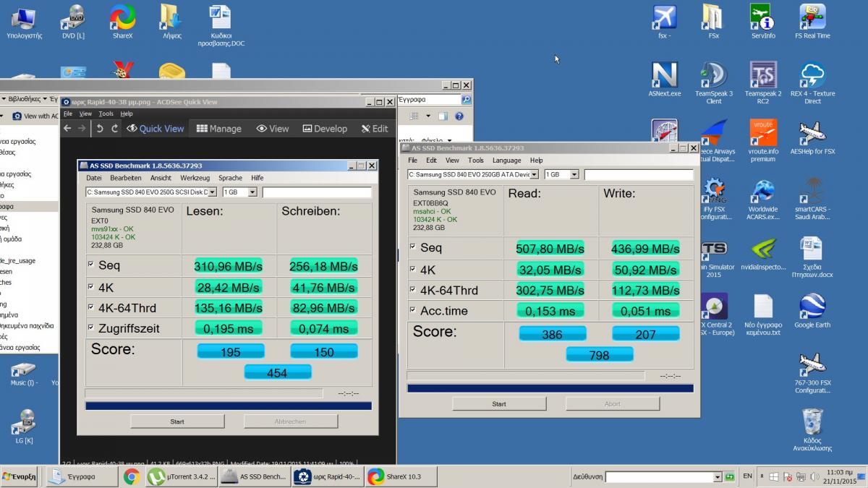Focus the taskbar address input field
The width and height of the screenshot is (868, 488).
coord(659,477)
